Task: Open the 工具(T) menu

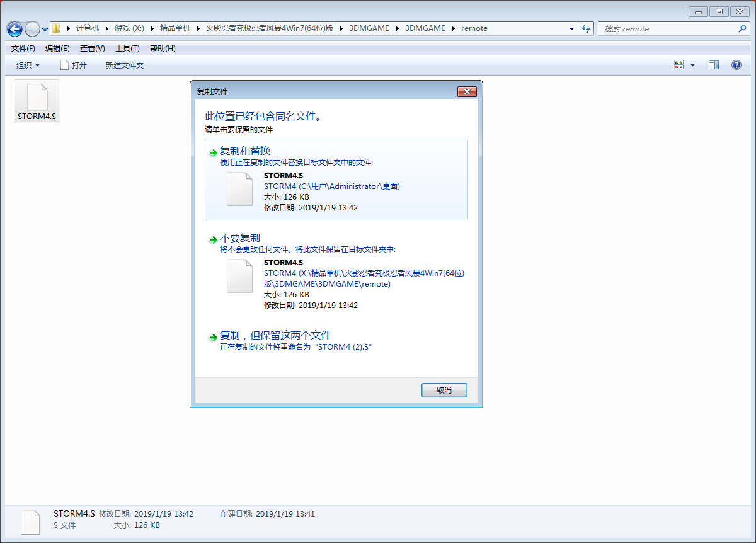Action: tap(127, 49)
